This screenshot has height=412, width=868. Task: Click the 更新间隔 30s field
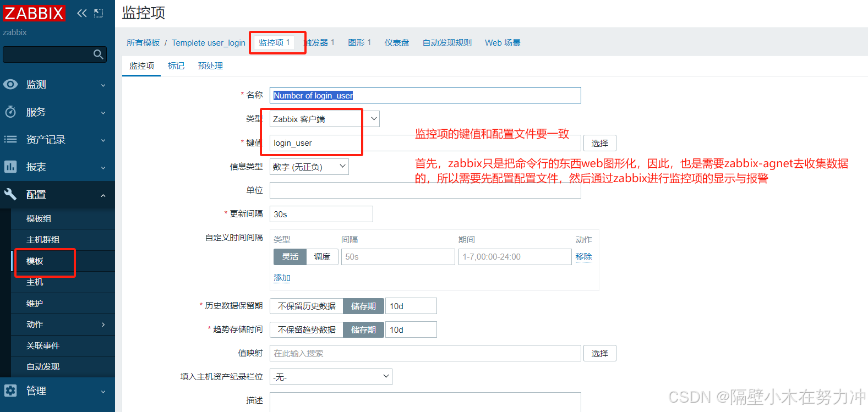coord(321,214)
